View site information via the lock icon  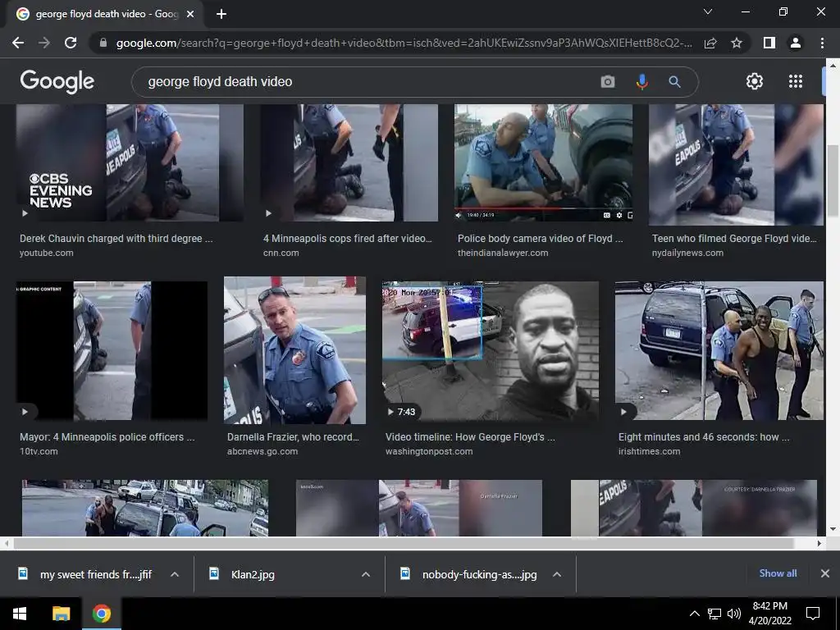pyautogui.click(x=103, y=43)
